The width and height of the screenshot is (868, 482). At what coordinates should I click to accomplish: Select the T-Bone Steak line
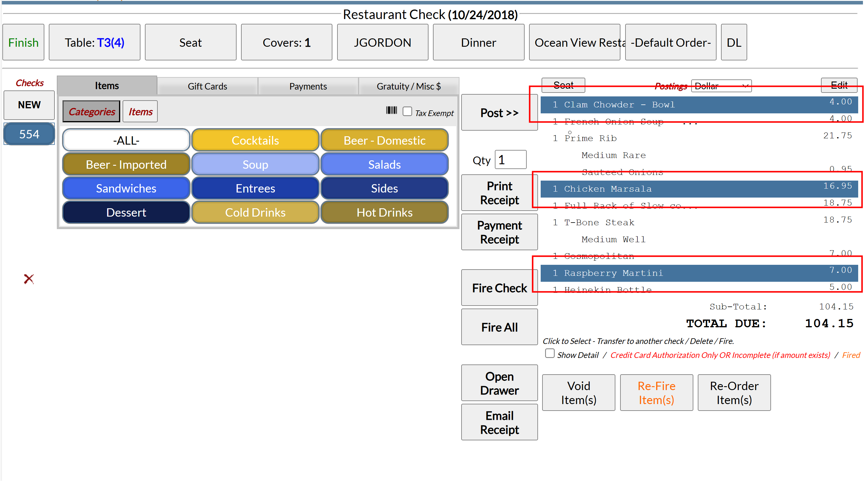(x=699, y=223)
